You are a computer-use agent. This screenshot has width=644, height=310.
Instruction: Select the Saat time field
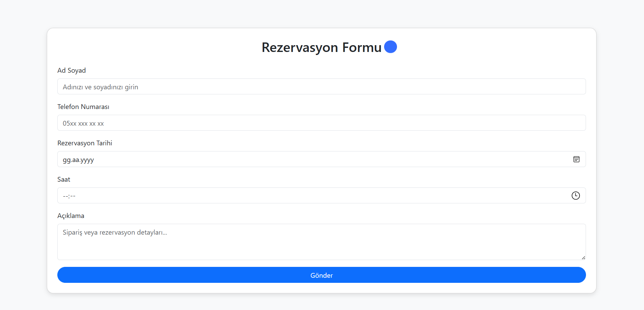(321, 196)
